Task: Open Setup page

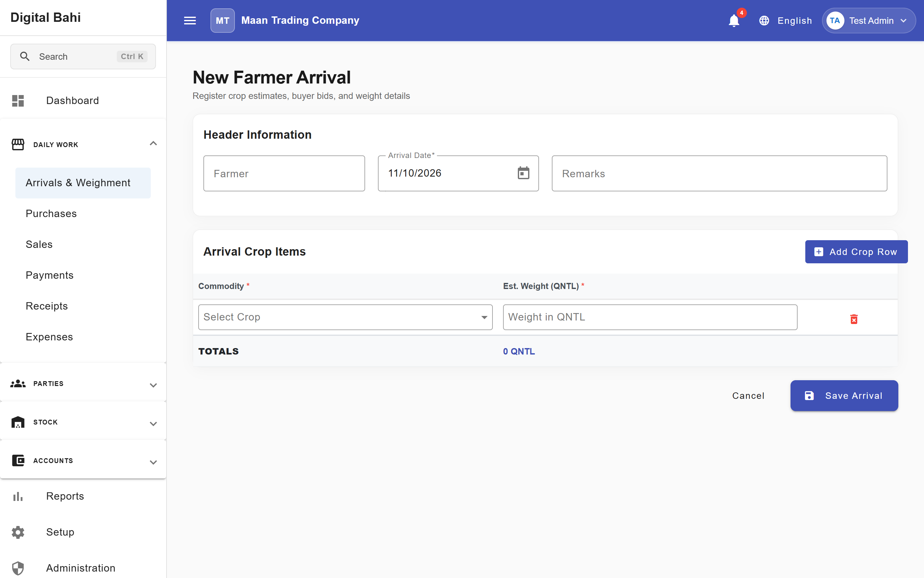Action: [83, 532]
